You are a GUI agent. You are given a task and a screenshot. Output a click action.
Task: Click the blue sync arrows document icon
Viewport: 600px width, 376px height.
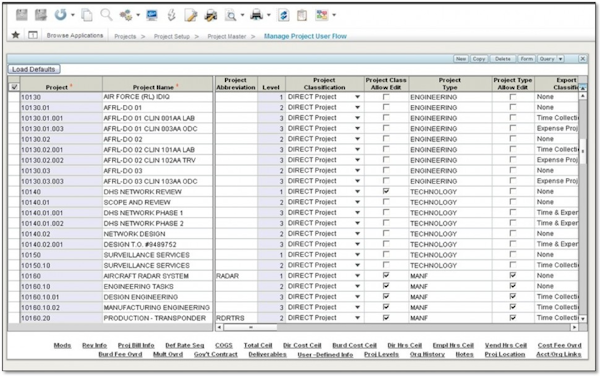pyautogui.click(x=283, y=15)
